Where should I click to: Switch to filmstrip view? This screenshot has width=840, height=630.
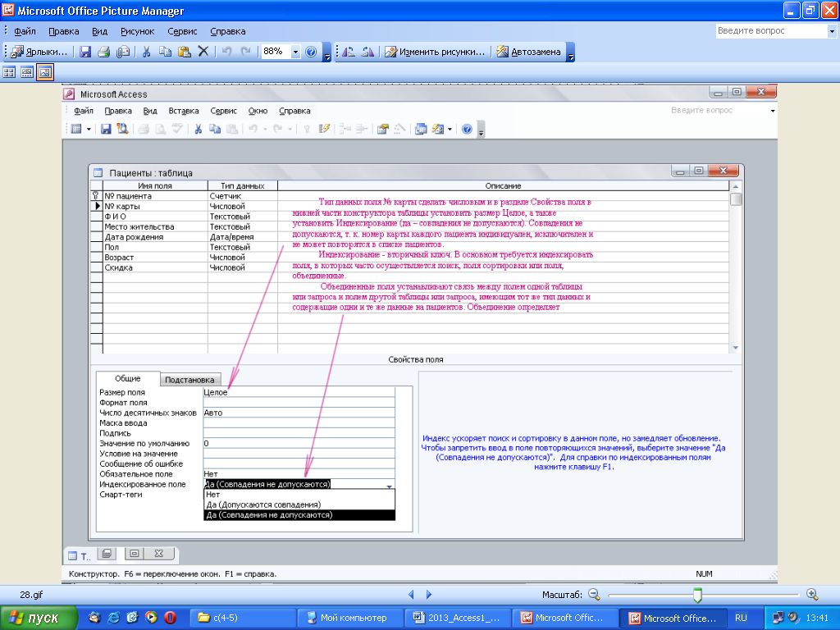pos(27,72)
